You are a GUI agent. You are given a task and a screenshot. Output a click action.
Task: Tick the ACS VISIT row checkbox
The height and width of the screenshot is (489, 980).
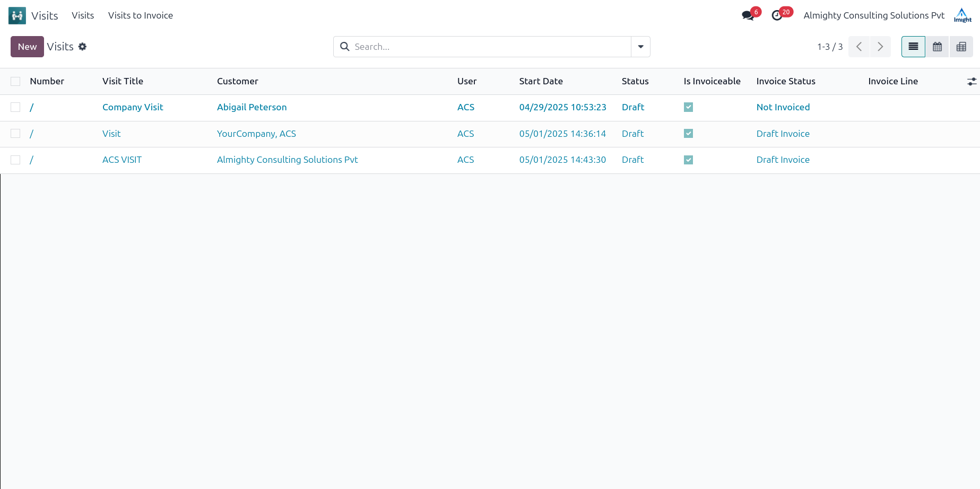pos(15,160)
